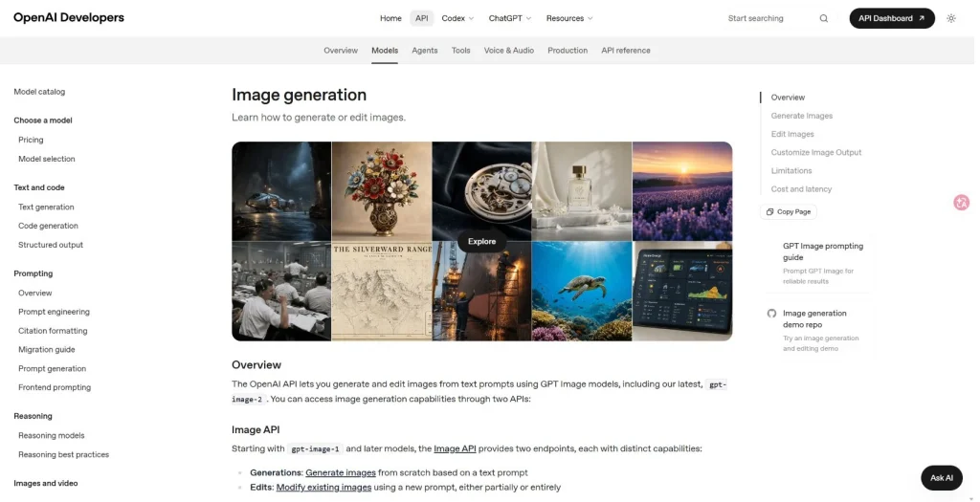Click the Copy Page button

(x=789, y=211)
